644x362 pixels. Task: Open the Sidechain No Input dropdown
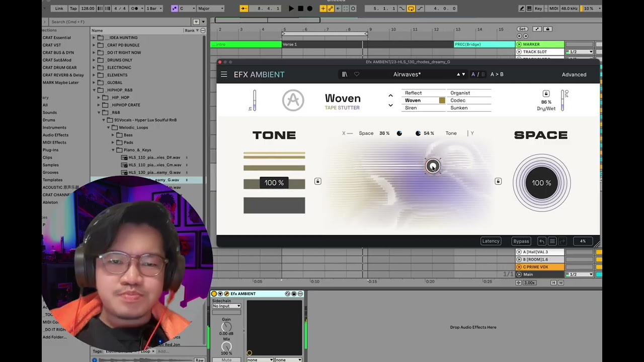pos(226,306)
